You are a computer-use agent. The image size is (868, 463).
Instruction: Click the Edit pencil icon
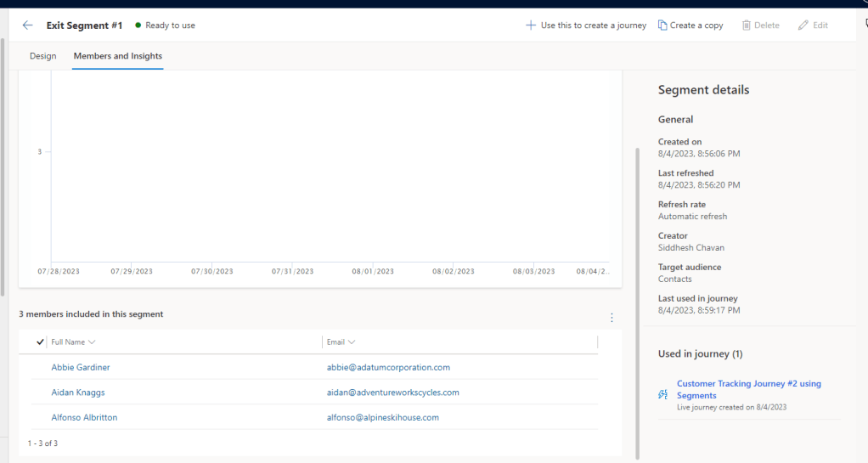point(803,25)
